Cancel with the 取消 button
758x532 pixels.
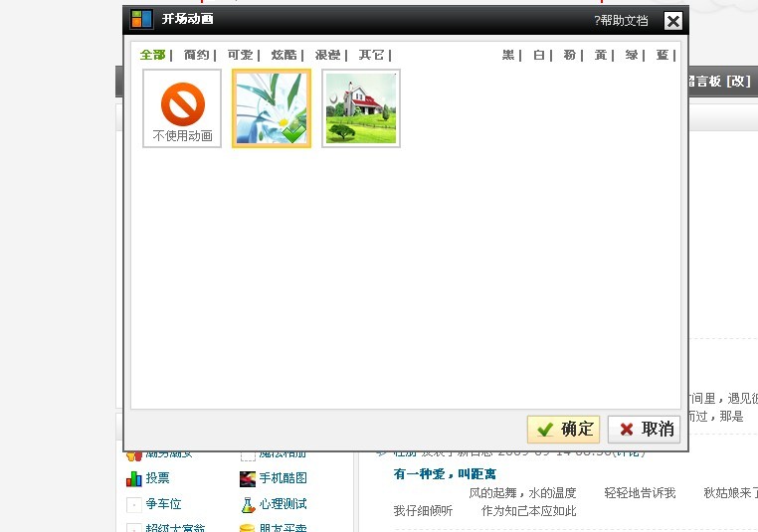[644, 429]
